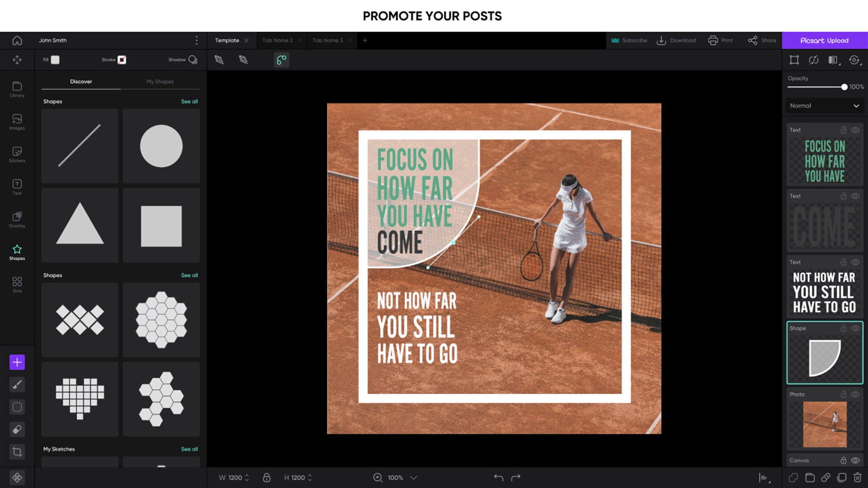
Task: Open the Eraser tool
Action: click(x=17, y=429)
